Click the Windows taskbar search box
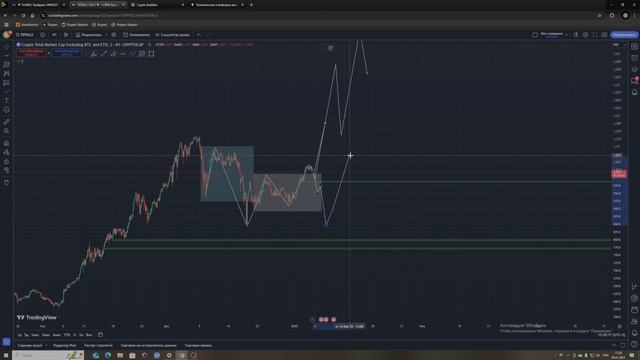Screen dimensions: 640x360 click(x=48, y=355)
